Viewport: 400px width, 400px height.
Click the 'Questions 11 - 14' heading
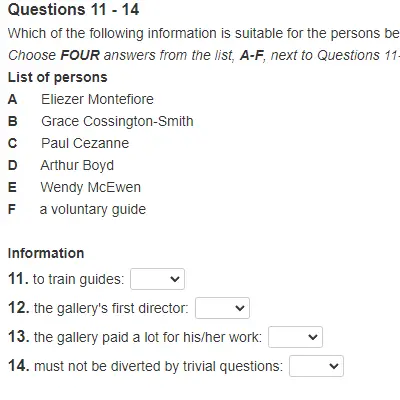click(73, 10)
